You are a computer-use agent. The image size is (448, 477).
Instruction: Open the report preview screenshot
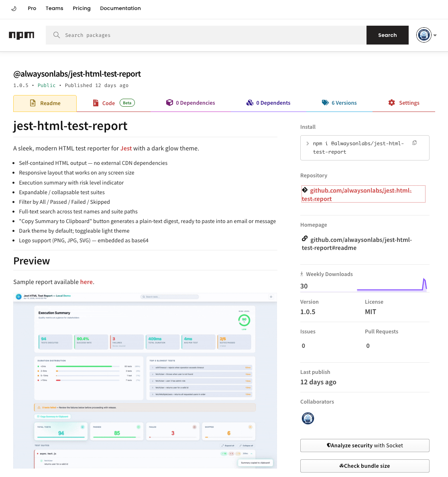145,381
